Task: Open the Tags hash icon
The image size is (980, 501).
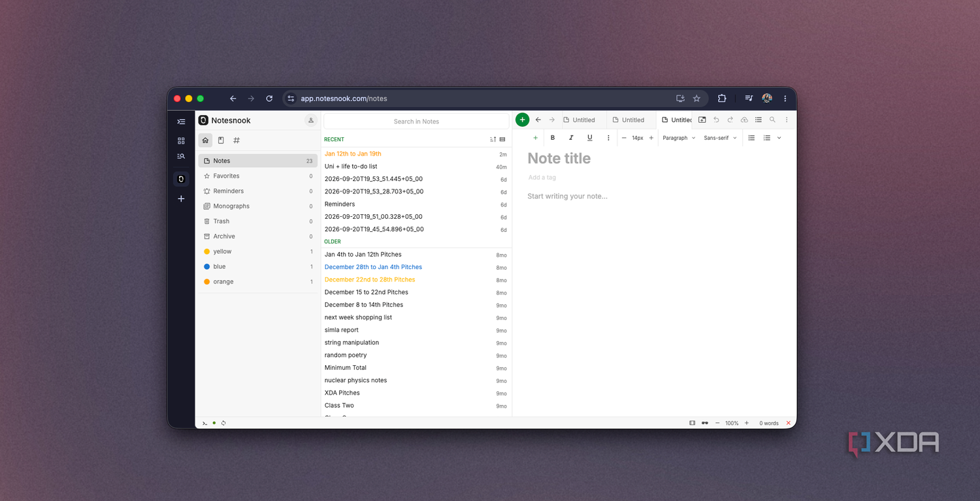Action: (237, 140)
